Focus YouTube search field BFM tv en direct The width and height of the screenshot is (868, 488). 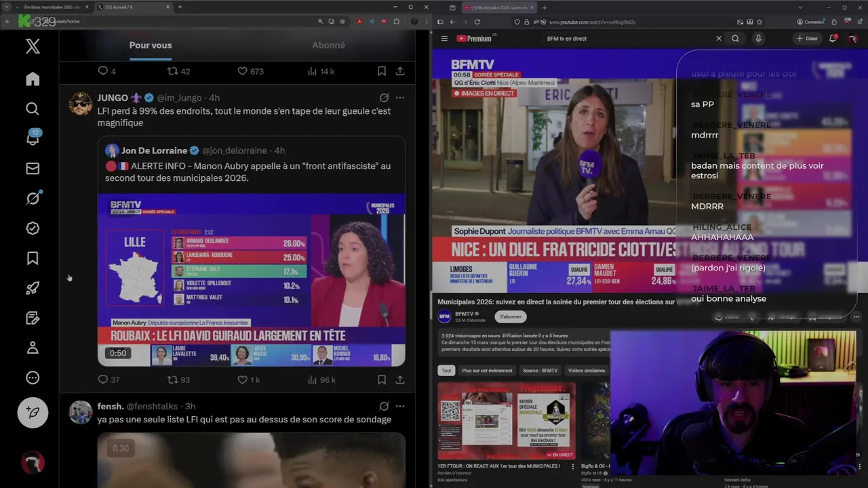click(x=627, y=39)
